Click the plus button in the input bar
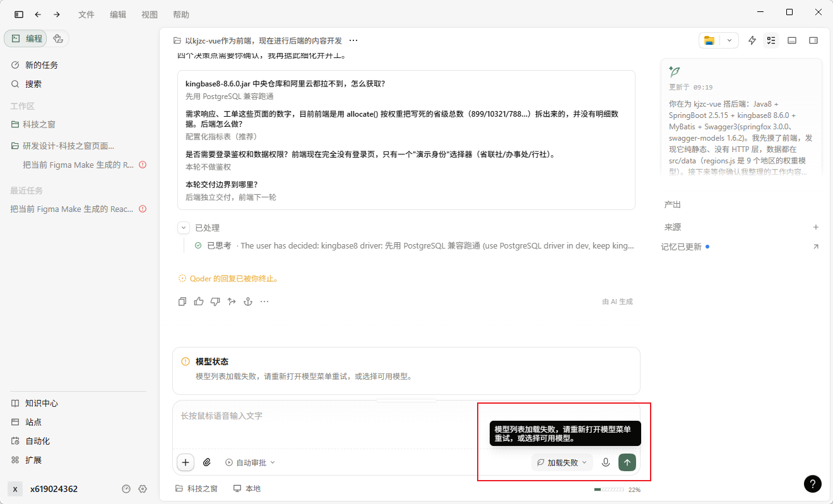The width and height of the screenshot is (833, 504). tap(186, 462)
